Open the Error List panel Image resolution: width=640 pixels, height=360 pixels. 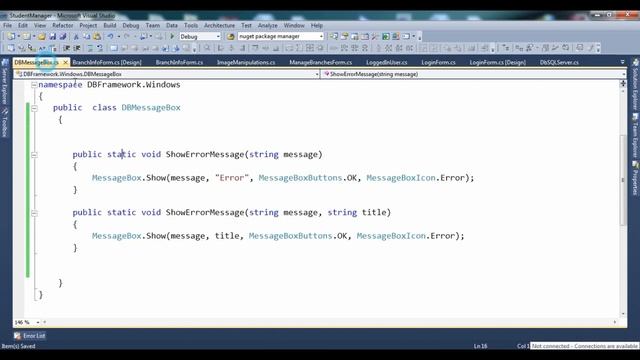30,336
